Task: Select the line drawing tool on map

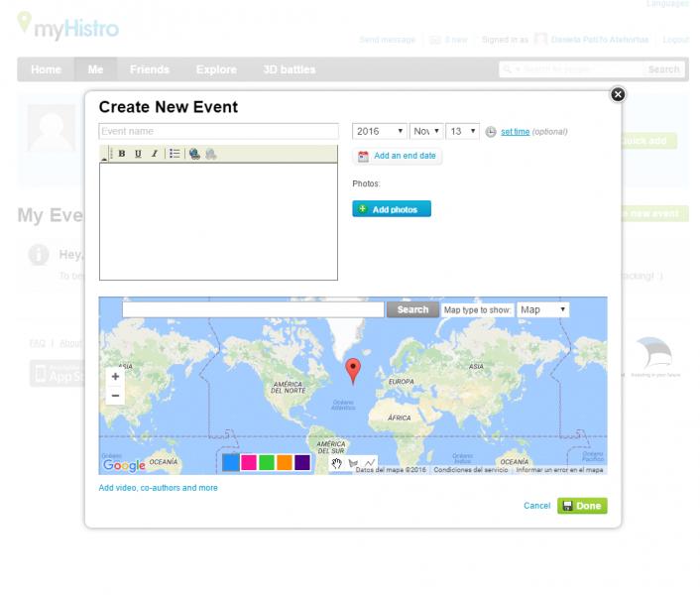Action: point(370,463)
